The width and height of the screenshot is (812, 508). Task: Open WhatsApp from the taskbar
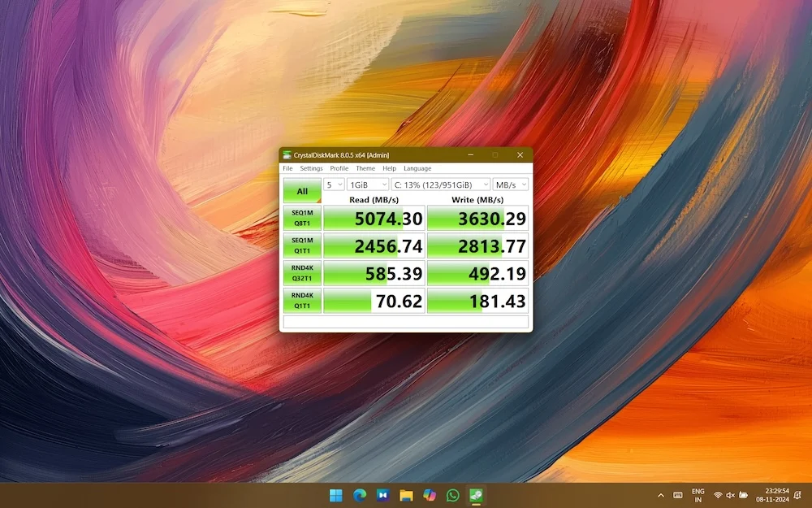453,495
